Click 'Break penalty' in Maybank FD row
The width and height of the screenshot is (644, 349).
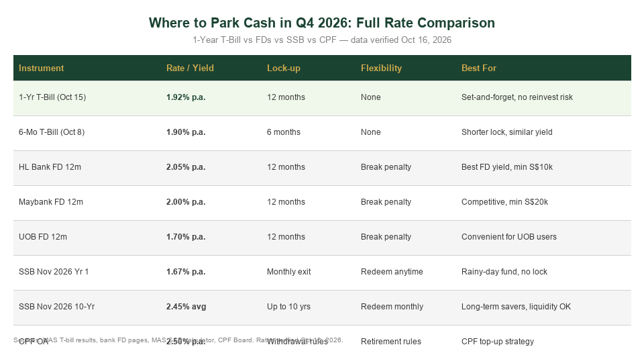(386, 202)
